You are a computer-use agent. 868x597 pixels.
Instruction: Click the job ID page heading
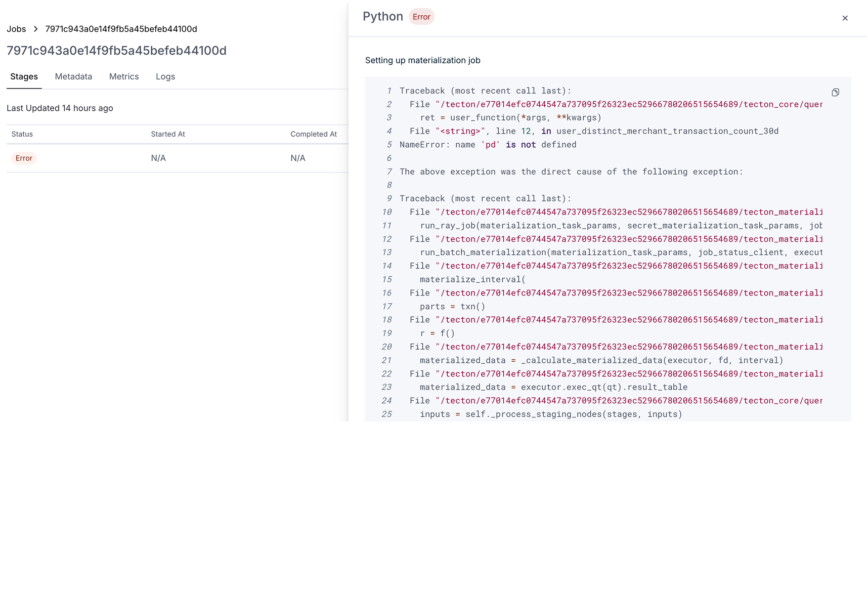pos(116,51)
